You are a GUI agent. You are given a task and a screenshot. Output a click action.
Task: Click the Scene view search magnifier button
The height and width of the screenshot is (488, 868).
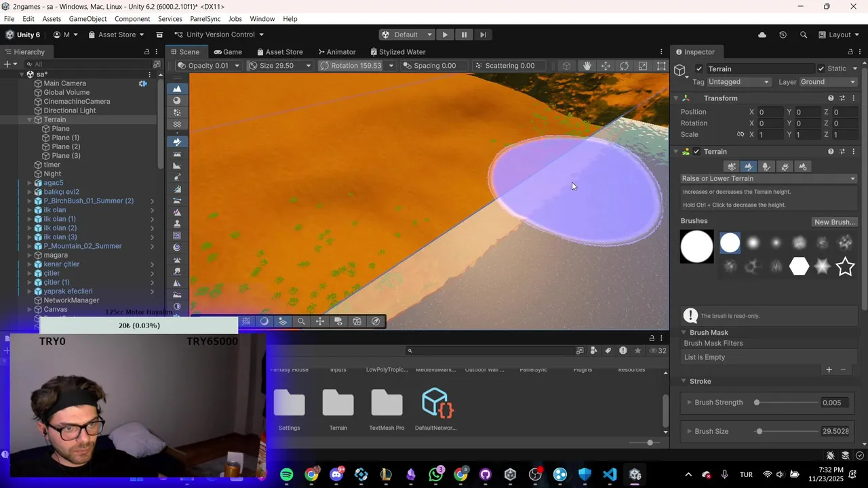coord(302,321)
